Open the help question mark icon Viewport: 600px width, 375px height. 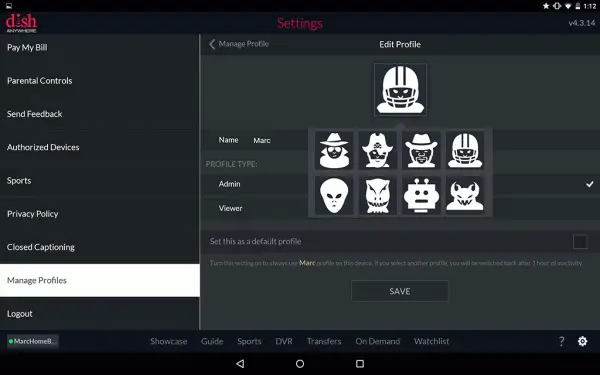pos(561,341)
